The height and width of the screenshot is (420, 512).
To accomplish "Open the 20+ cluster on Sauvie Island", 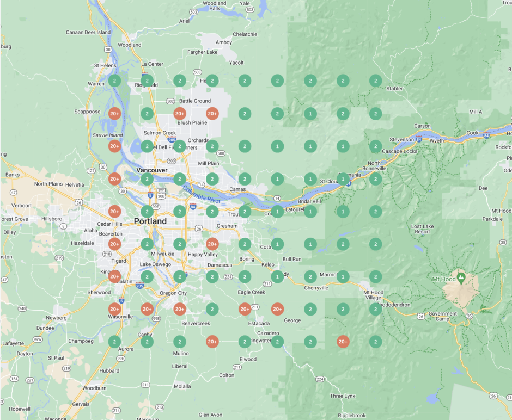I will [114, 146].
